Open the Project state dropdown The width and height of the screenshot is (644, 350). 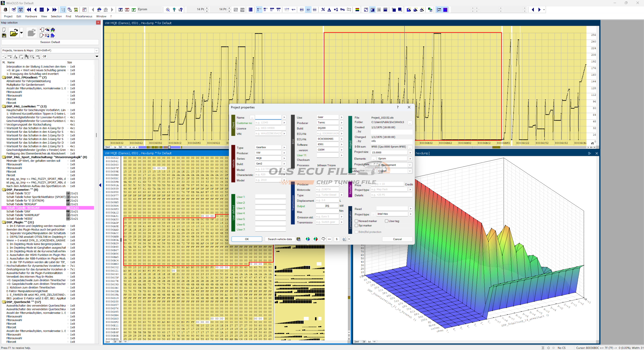[410, 165]
